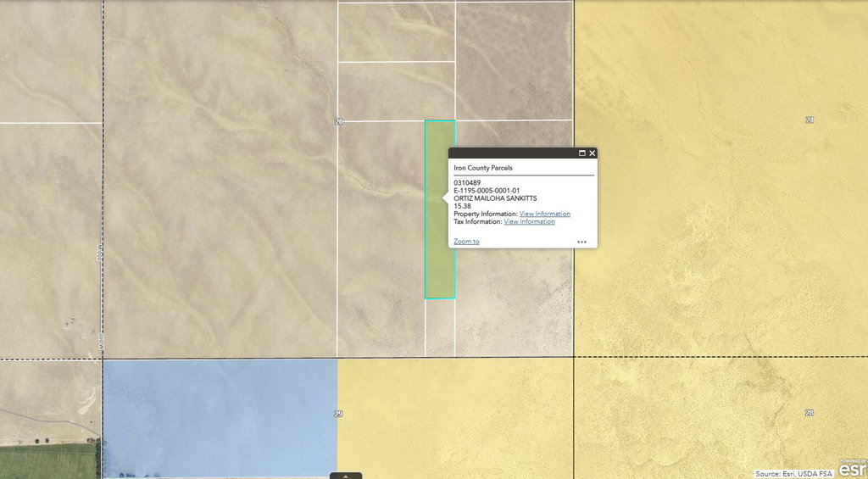This screenshot has width=868, height=479.
Task: Open the popup's three-dot more options menu
Action: [x=581, y=242]
